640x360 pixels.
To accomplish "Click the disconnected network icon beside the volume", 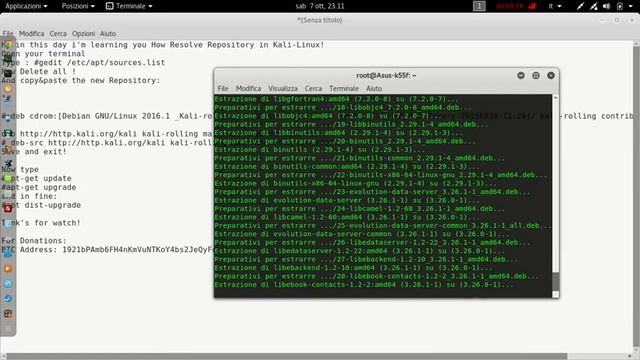I will point(593,6).
